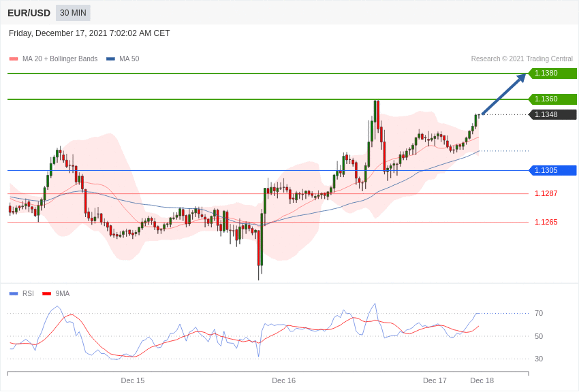
Task: Click the Research © 2021 Trading Central credit
Action: [522, 59]
